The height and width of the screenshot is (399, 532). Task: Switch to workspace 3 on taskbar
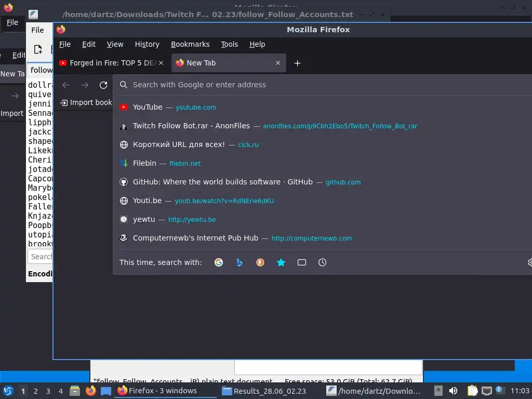pyautogui.click(x=48, y=391)
